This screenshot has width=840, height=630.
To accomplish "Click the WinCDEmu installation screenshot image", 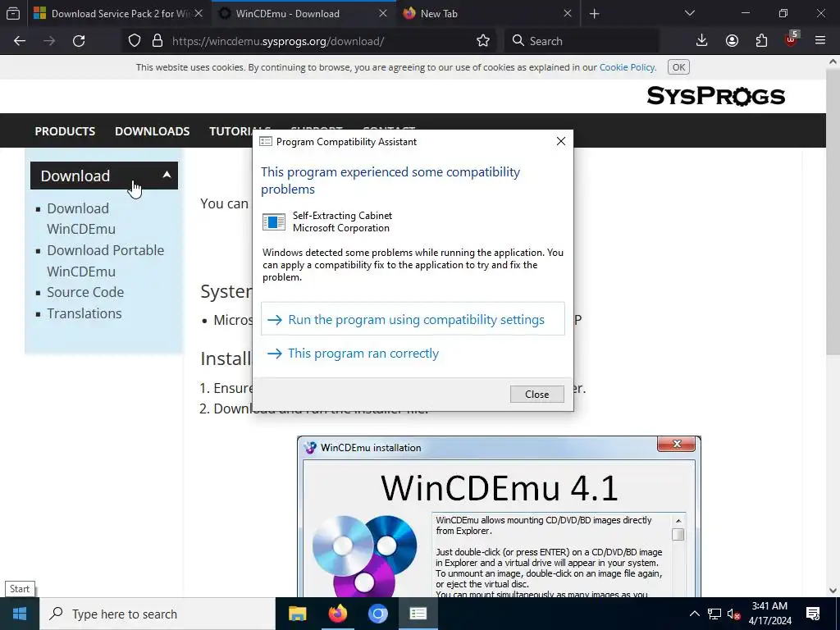I will click(x=499, y=517).
